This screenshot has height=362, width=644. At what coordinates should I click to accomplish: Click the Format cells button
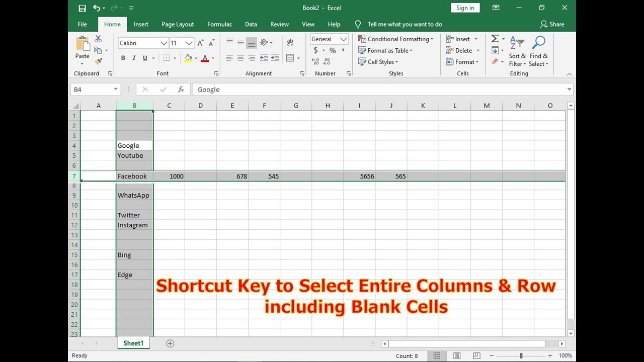[463, 62]
